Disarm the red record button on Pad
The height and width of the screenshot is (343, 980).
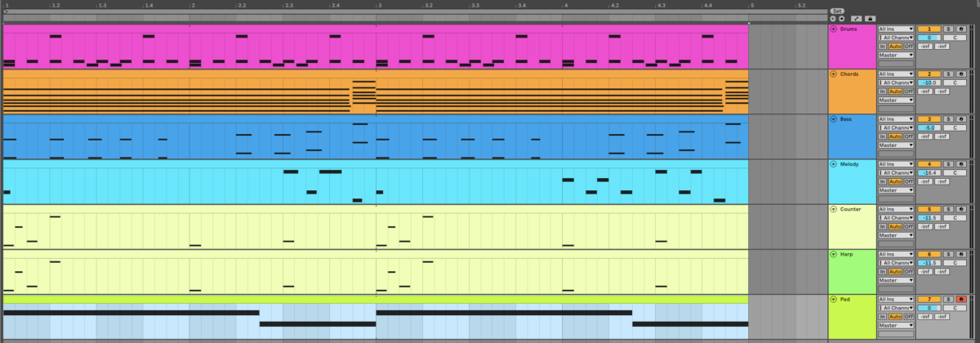[x=960, y=300]
